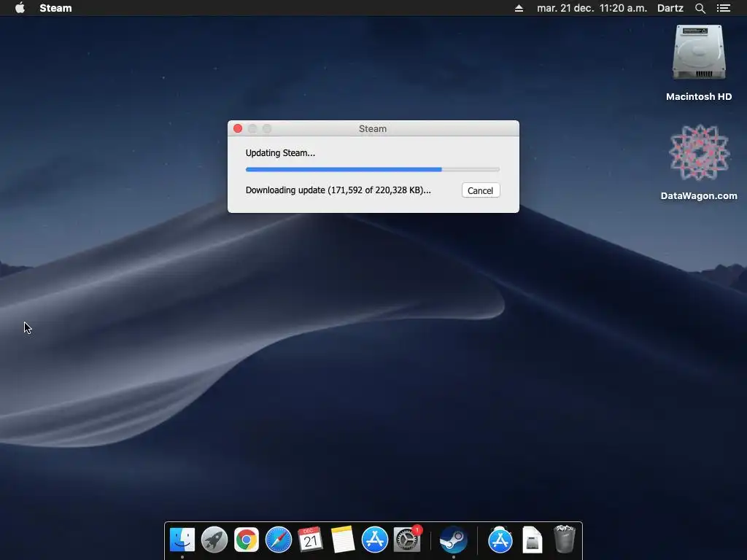
Task: Click the eject icon in menu bar
Action: click(519, 8)
